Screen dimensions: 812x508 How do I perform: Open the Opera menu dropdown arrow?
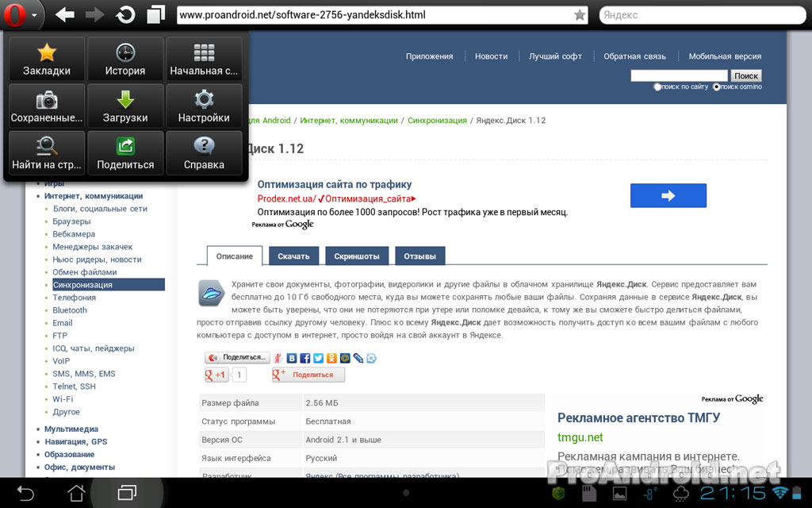click(35, 15)
